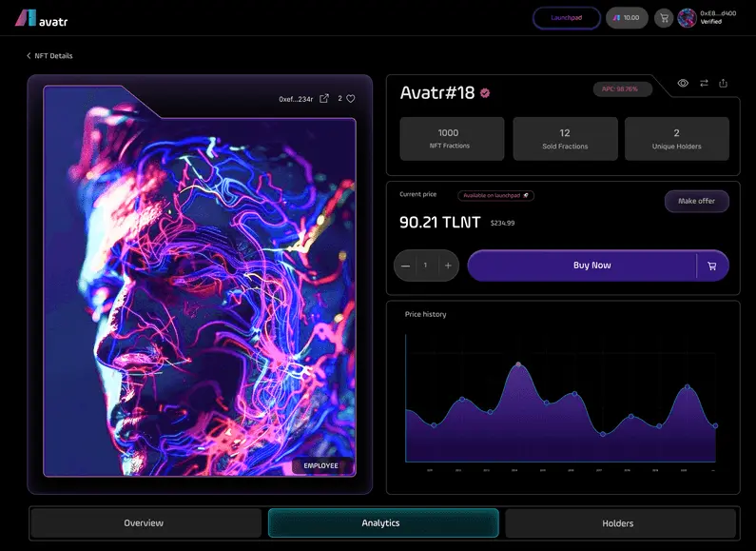Viewport: 756px width, 551px height.
Task: Add to cart icon beside Buy Now
Action: point(712,266)
